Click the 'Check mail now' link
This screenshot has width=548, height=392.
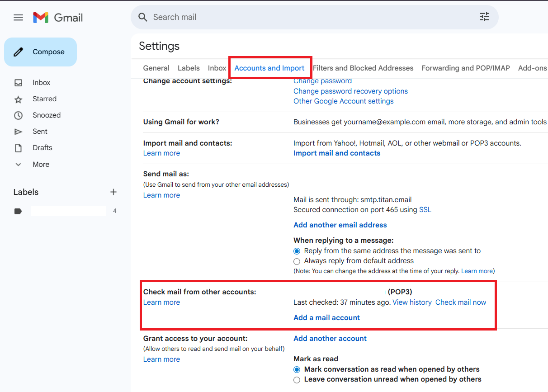460,302
